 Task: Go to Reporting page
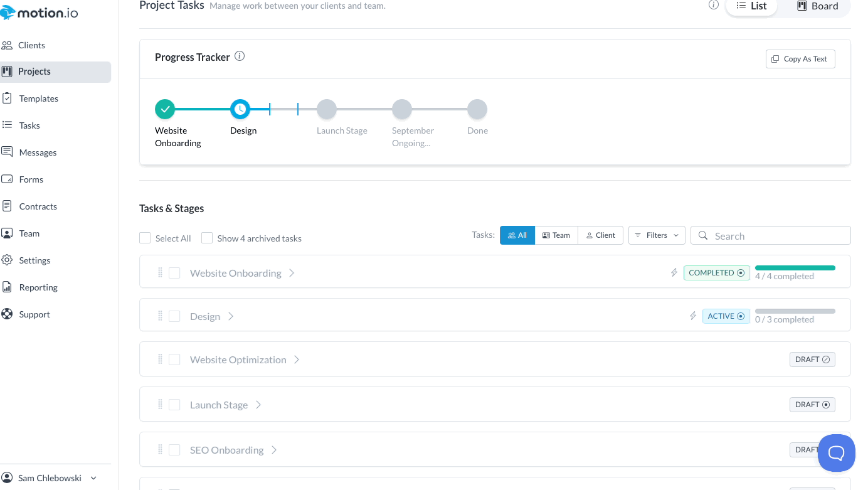coord(38,287)
